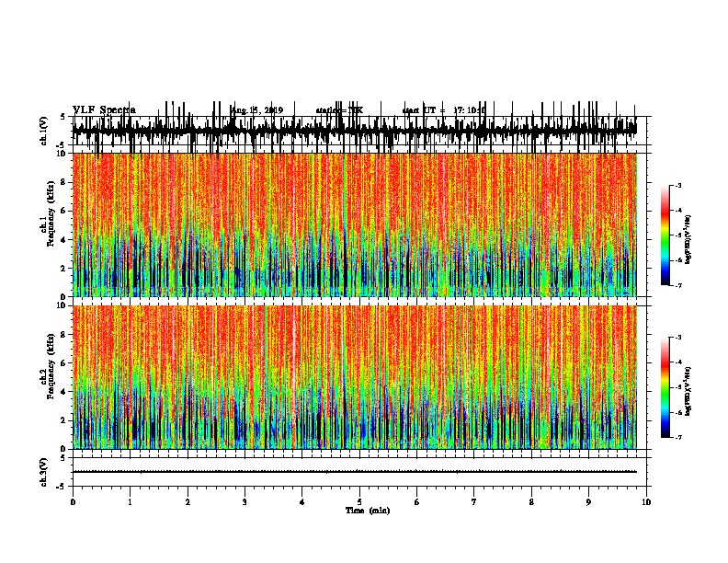Click the '2' minute tick on time axis

click(188, 502)
